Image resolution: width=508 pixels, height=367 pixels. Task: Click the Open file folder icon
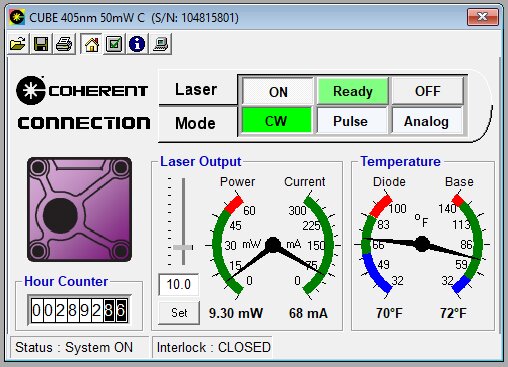[18, 44]
